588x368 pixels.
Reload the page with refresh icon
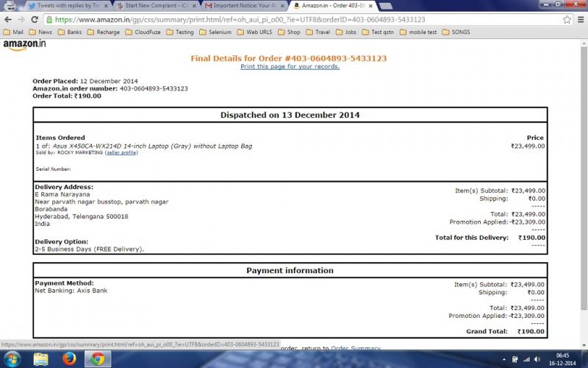(x=35, y=20)
